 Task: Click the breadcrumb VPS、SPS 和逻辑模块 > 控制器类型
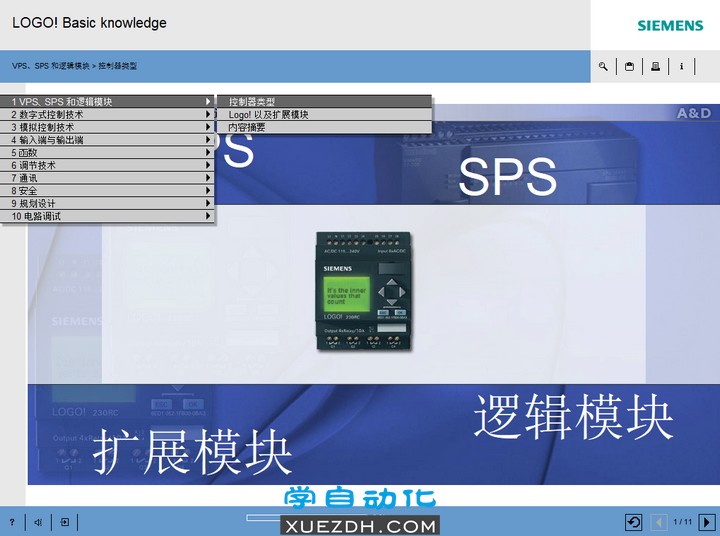tap(74, 66)
